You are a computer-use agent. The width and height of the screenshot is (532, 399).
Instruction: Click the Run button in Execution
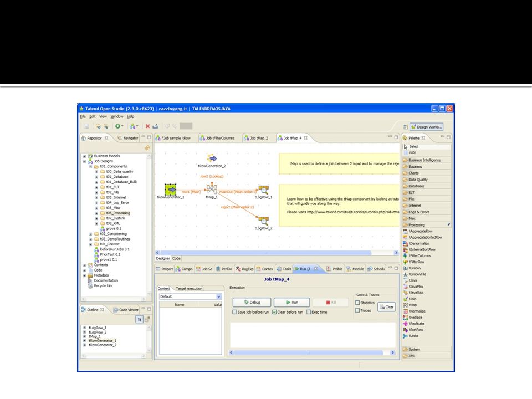point(292,303)
